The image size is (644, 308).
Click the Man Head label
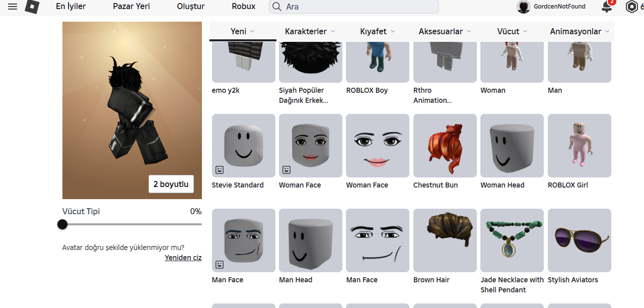coord(296,280)
